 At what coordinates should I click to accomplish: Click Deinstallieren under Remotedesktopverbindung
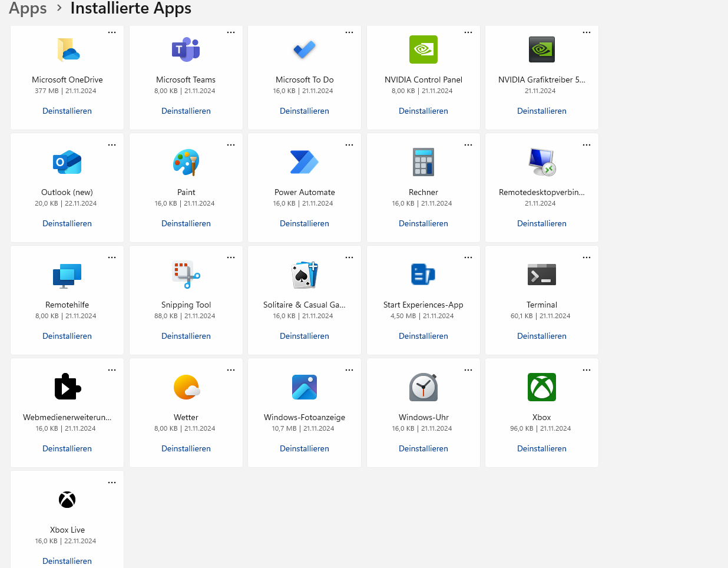pyautogui.click(x=542, y=223)
